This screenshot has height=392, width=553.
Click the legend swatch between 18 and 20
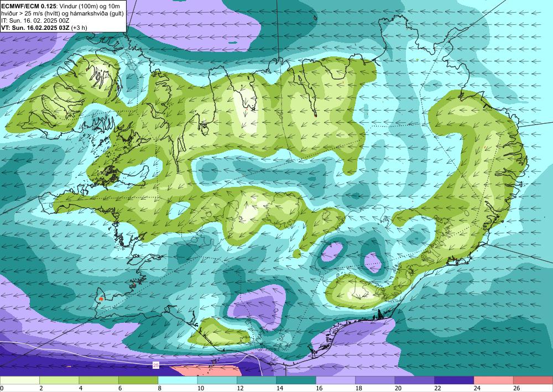pos(375,380)
